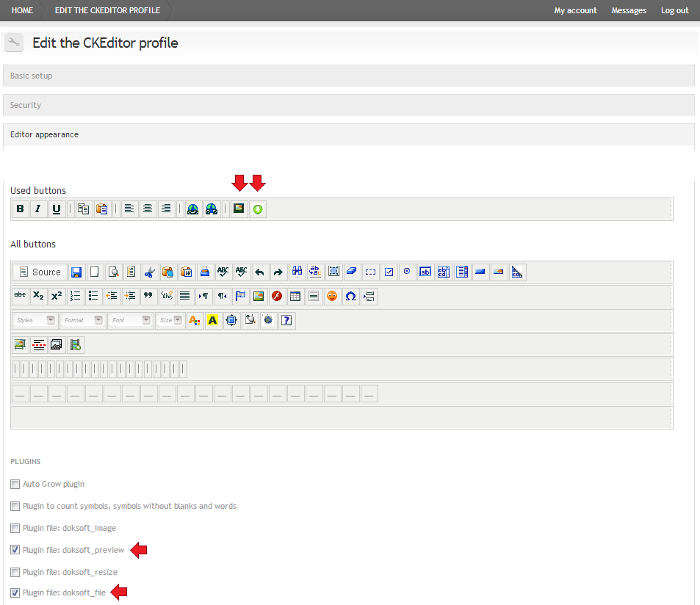Image resolution: width=700 pixels, height=605 pixels.
Task: Tick the doksoft_resize plugin checkbox
Action: click(15, 572)
